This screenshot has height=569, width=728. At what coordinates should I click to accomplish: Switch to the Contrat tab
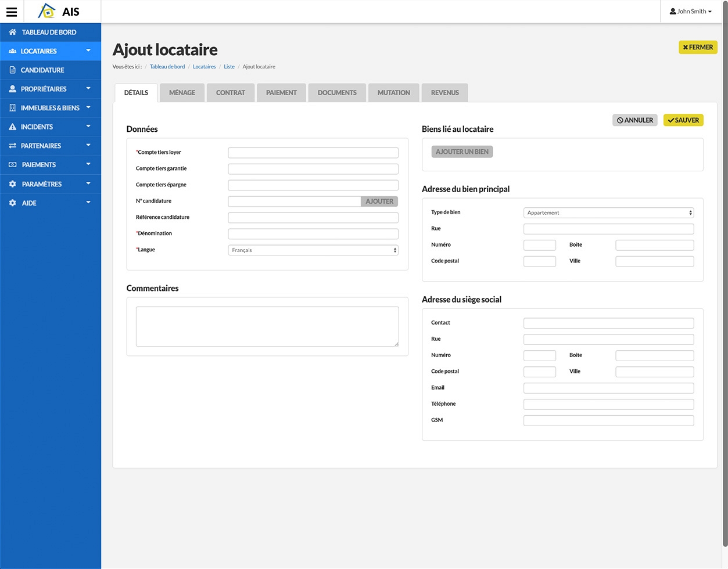(x=231, y=93)
